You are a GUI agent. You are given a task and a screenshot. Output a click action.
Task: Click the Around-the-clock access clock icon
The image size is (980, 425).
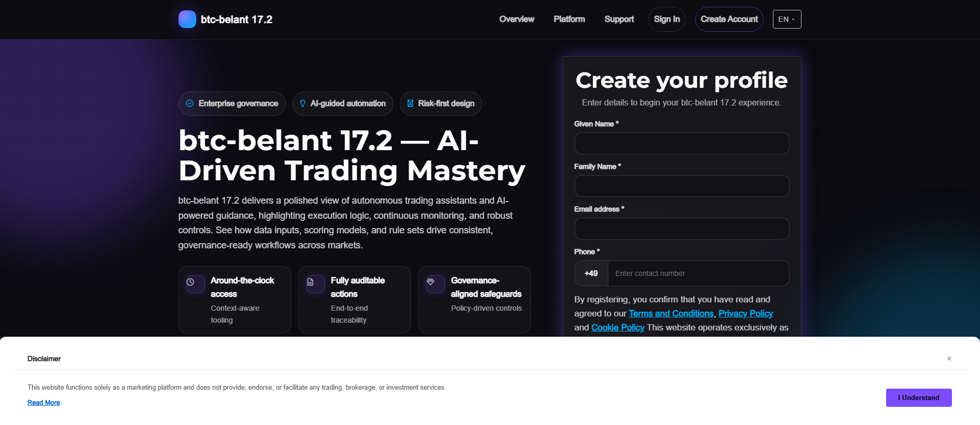pos(190,282)
